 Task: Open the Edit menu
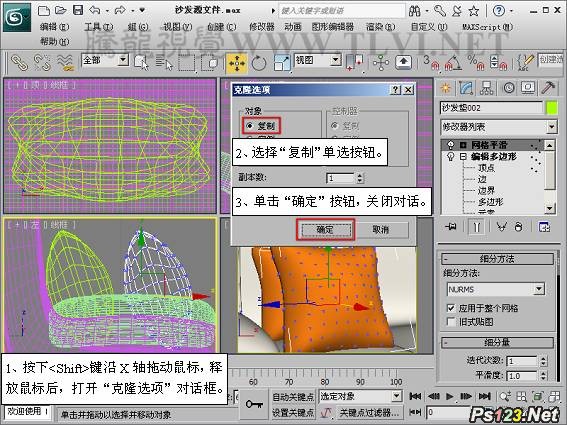(54, 27)
